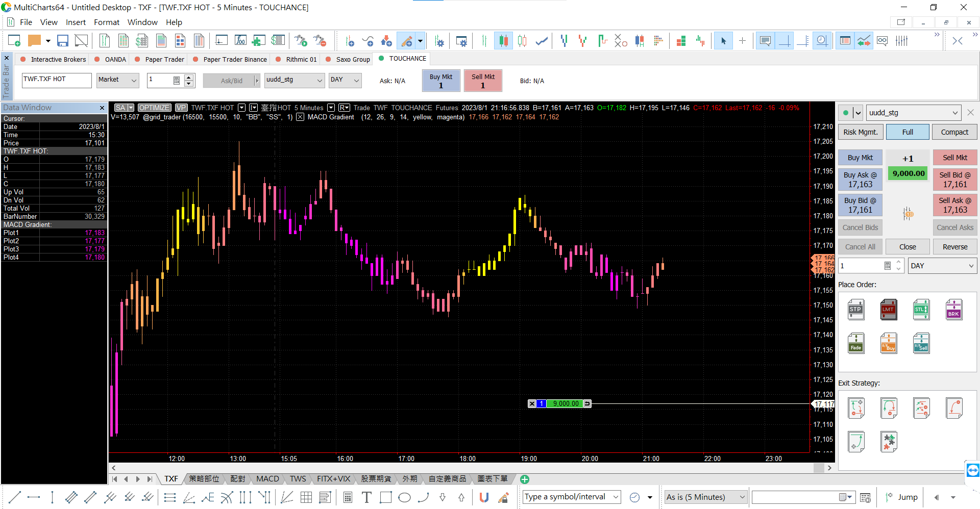Open the Format menu

[106, 22]
